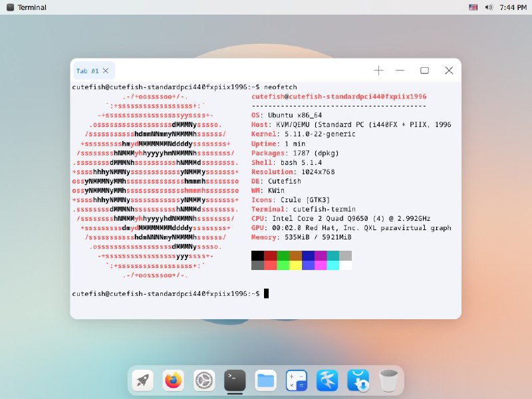532x399 pixels.
Task: Click the black color block in neofetch
Action: click(x=257, y=255)
